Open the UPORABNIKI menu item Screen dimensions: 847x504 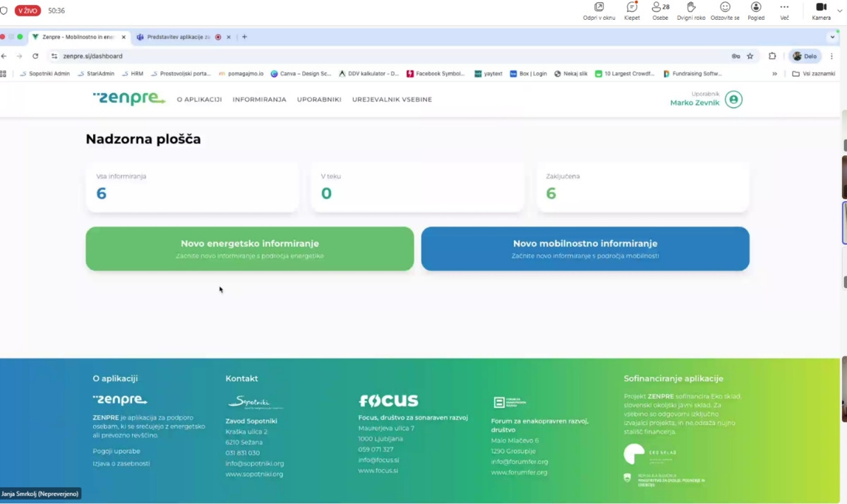[319, 100]
